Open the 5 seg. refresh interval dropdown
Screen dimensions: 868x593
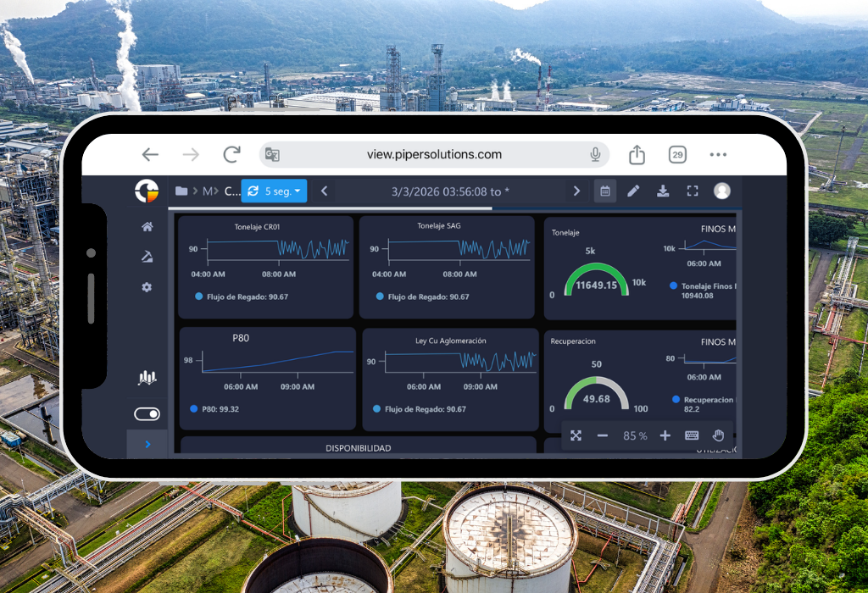[x=274, y=191]
